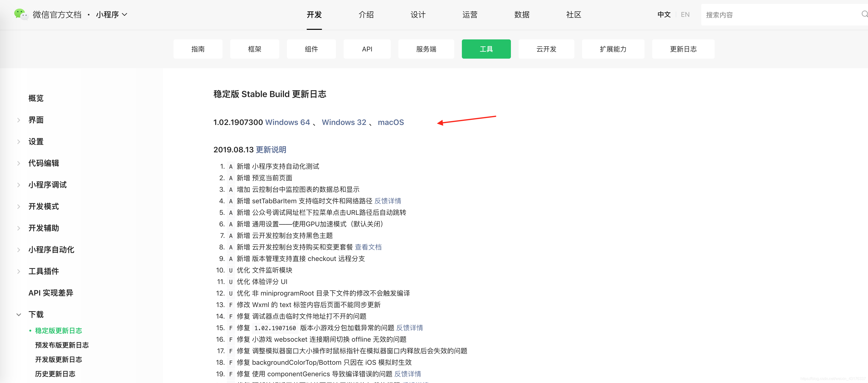The image size is (868, 383).
Task: Open the 小程序 dropdown in header
Action: pyautogui.click(x=112, y=14)
